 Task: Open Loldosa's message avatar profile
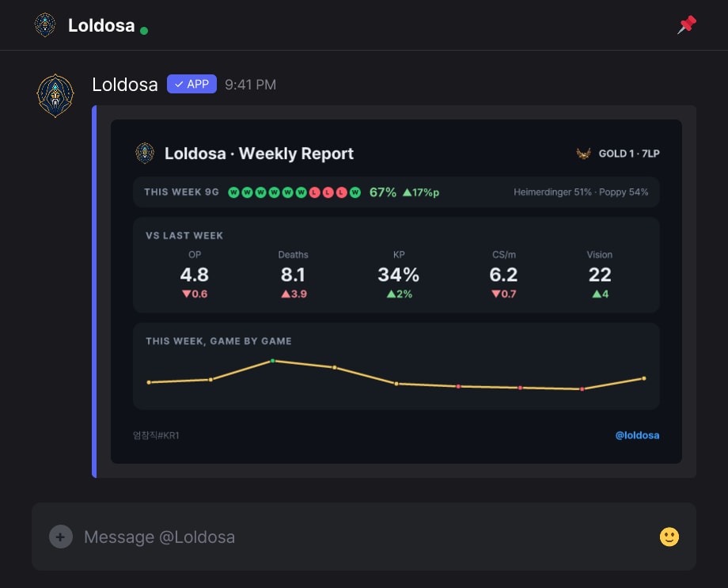55,96
